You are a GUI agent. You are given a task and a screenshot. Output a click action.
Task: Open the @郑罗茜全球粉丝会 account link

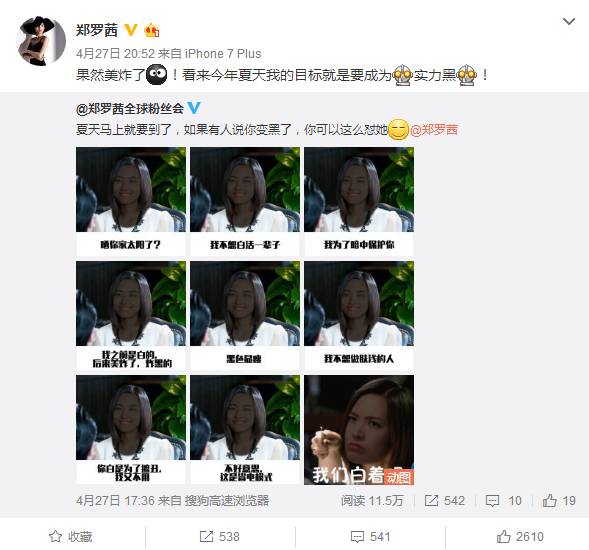click(130, 109)
